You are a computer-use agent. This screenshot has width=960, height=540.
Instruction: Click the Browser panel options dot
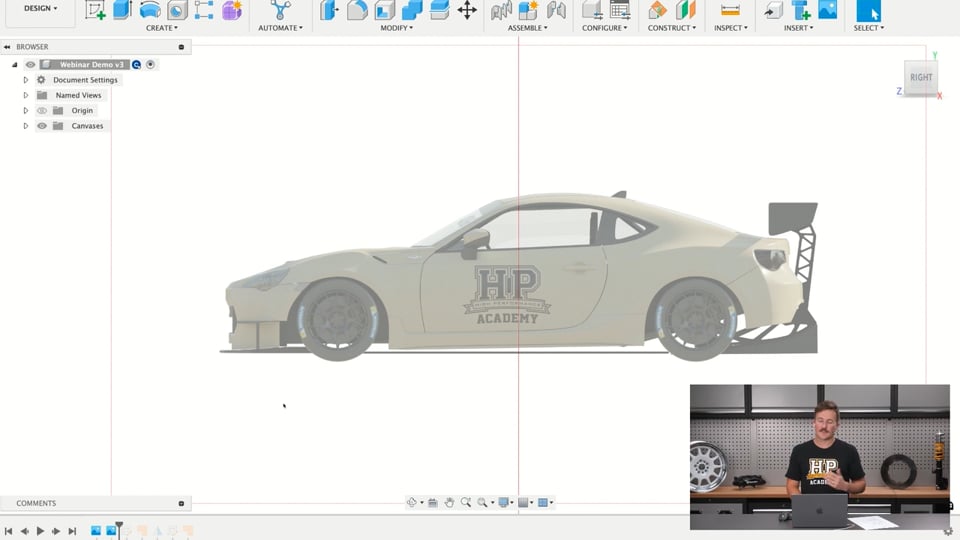coord(181,47)
